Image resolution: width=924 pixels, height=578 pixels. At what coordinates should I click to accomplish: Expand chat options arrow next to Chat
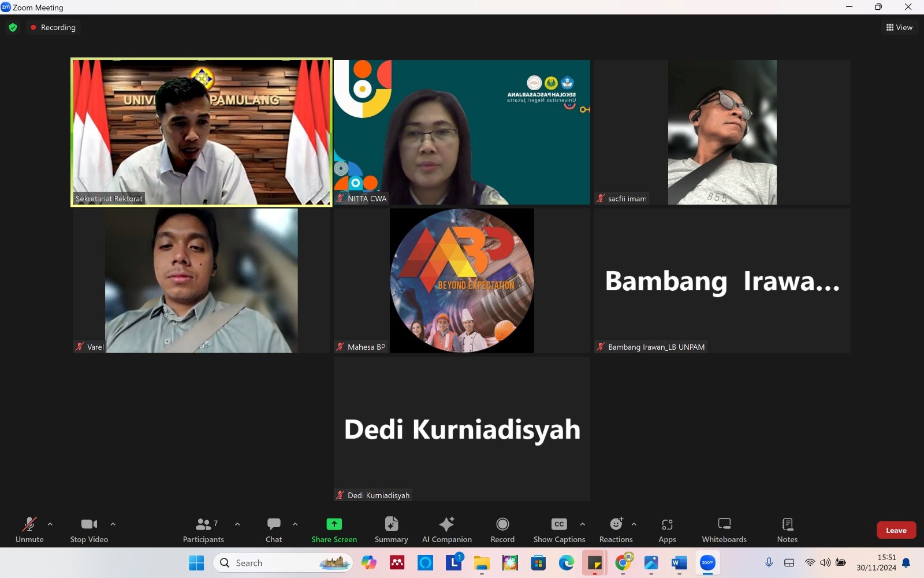(295, 524)
